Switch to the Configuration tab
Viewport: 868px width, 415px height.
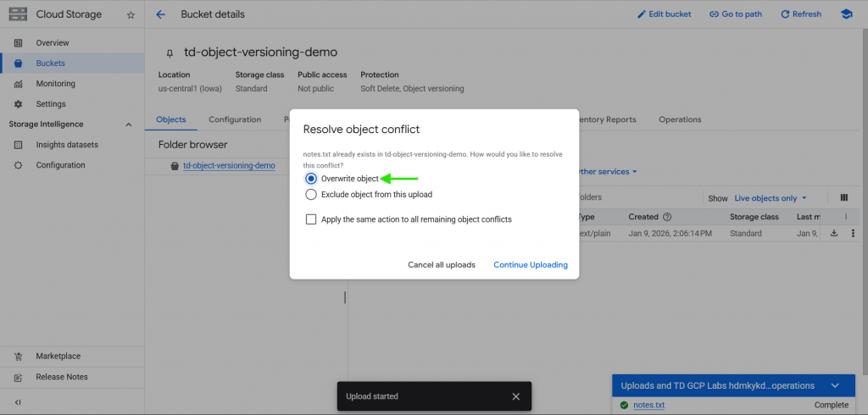(x=235, y=119)
